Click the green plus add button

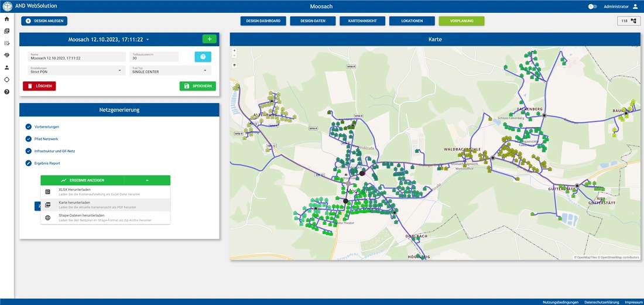(x=210, y=39)
